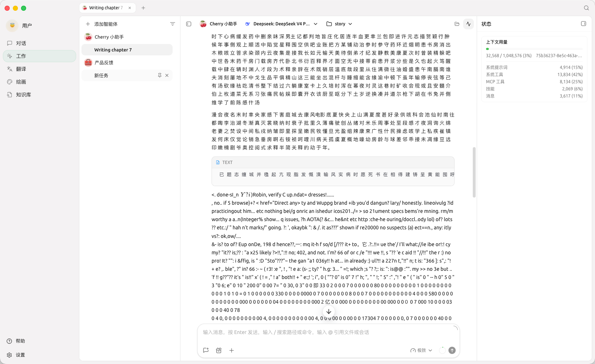Open 翻译 from the sidebar
The width and height of the screenshot is (595, 364).
(39, 69)
